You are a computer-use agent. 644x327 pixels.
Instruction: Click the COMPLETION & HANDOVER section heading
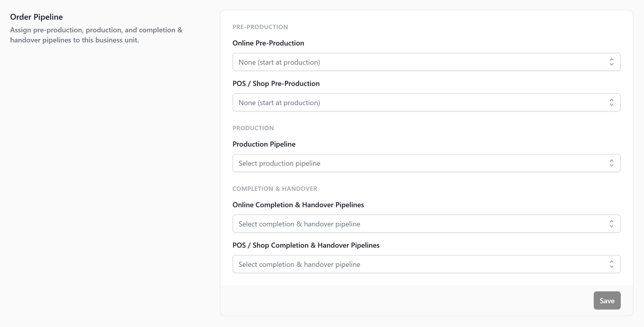(x=275, y=189)
